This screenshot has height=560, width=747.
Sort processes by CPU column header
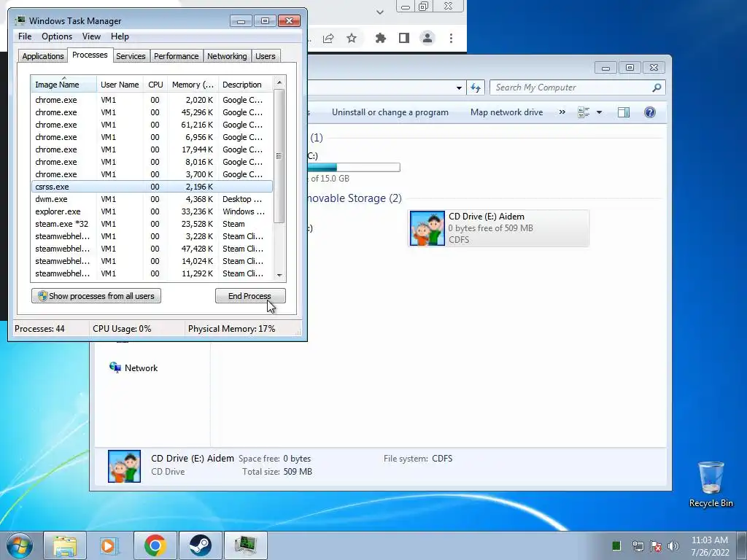(155, 85)
